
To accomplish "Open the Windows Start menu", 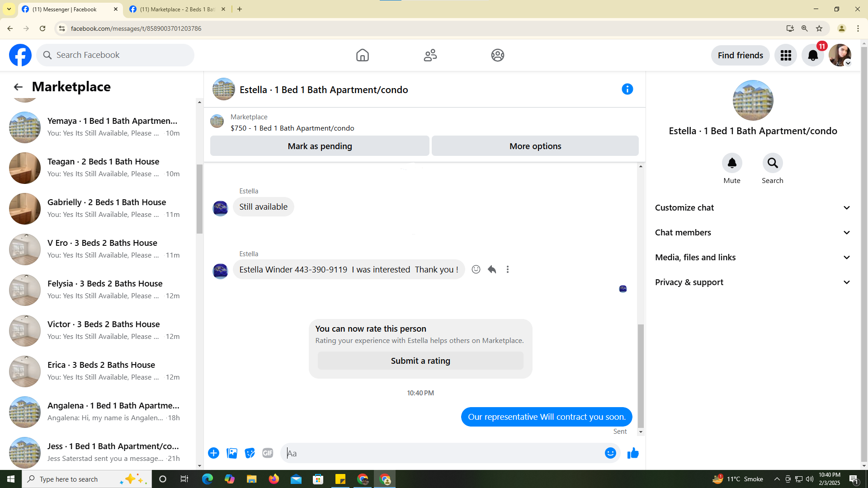I will click(x=11, y=479).
